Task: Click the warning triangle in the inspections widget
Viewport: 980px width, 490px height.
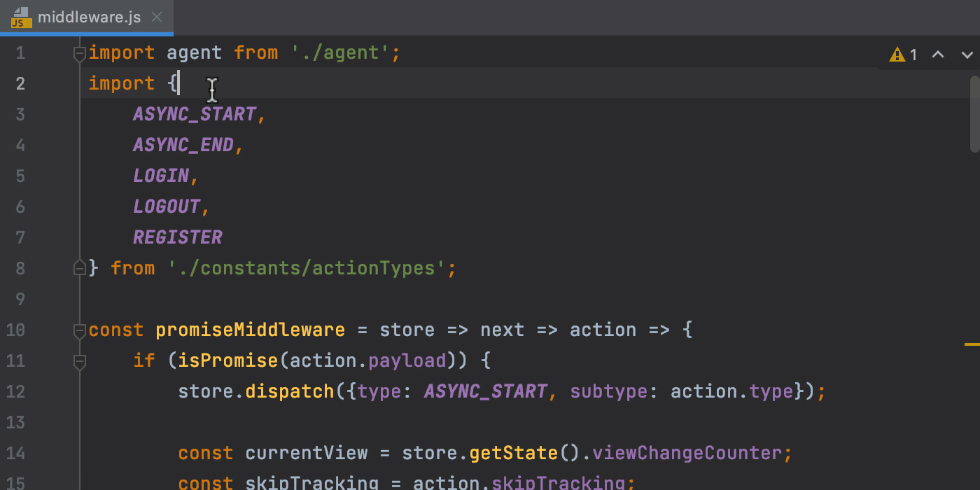Action: [x=897, y=54]
